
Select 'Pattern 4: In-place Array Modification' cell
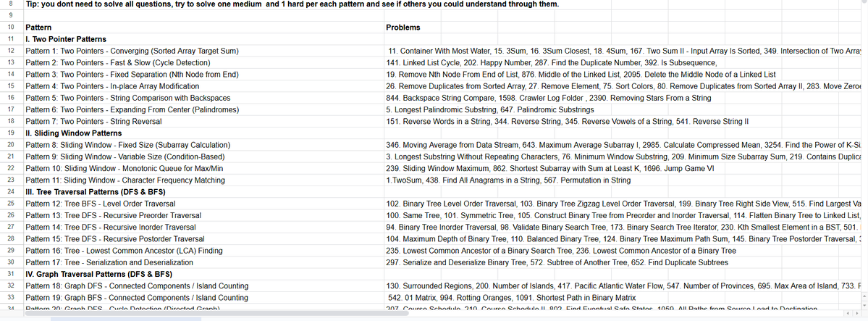click(x=204, y=86)
